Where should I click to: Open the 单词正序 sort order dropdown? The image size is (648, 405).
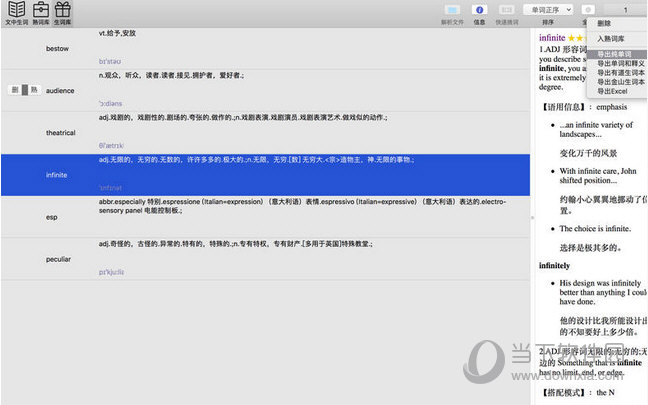tap(547, 9)
